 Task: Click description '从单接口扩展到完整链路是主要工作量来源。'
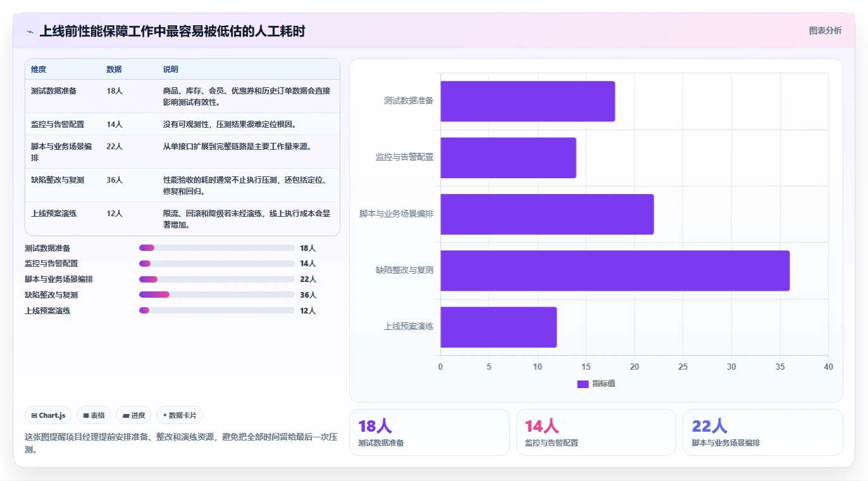point(237,147)
